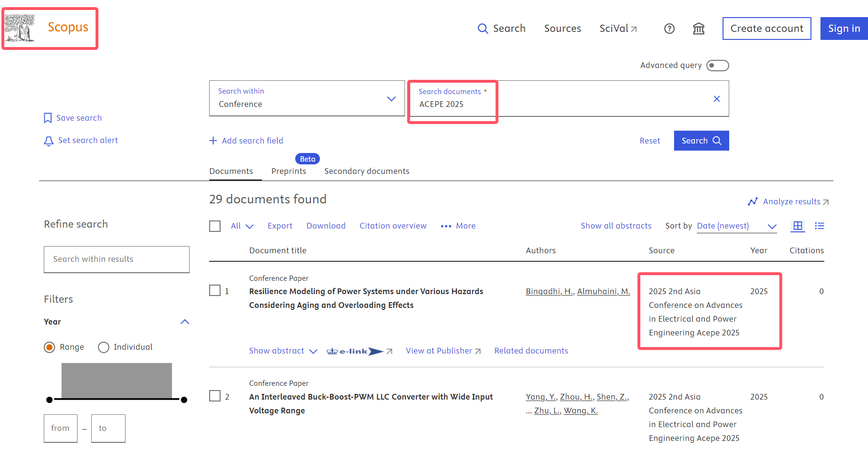Click the Reset link
This screenshot has width=868, height=449.
coord(650,141)
